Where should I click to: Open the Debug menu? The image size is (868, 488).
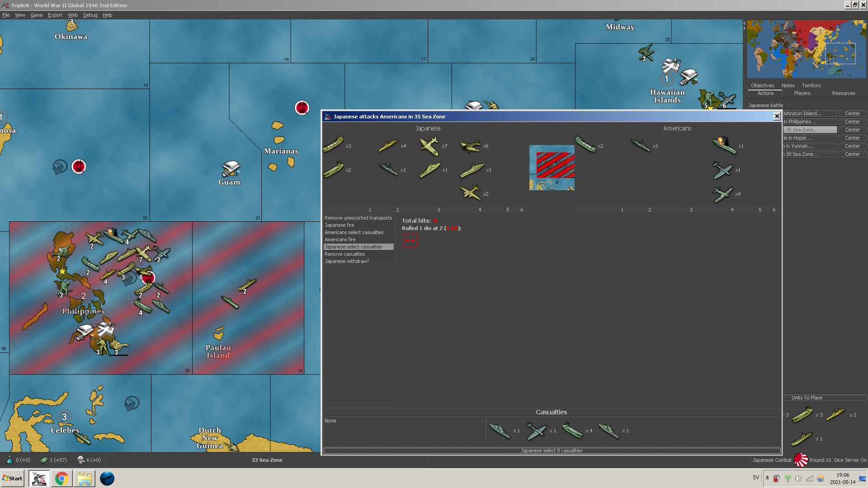pos(90,15)
